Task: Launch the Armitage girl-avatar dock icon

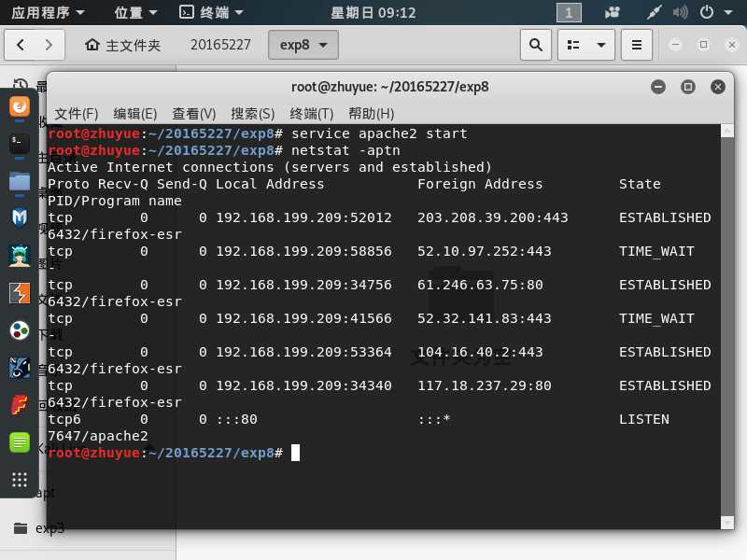Action: point(20,256)
